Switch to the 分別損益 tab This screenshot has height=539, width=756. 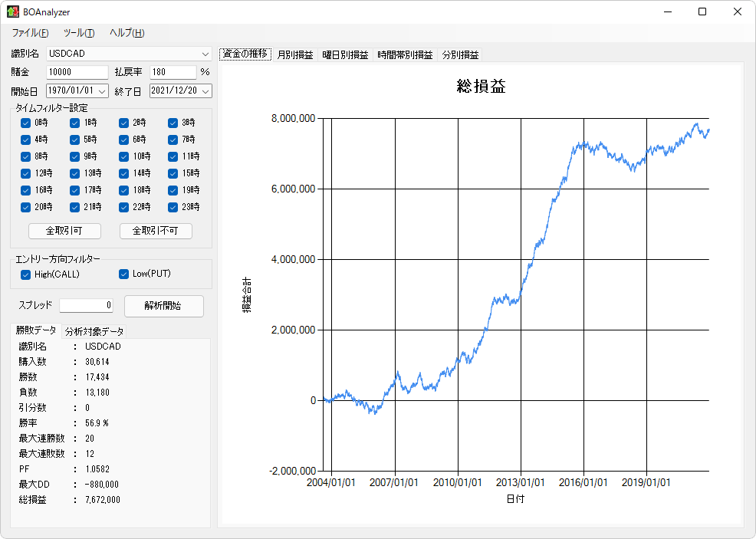[x=460, y=55]
